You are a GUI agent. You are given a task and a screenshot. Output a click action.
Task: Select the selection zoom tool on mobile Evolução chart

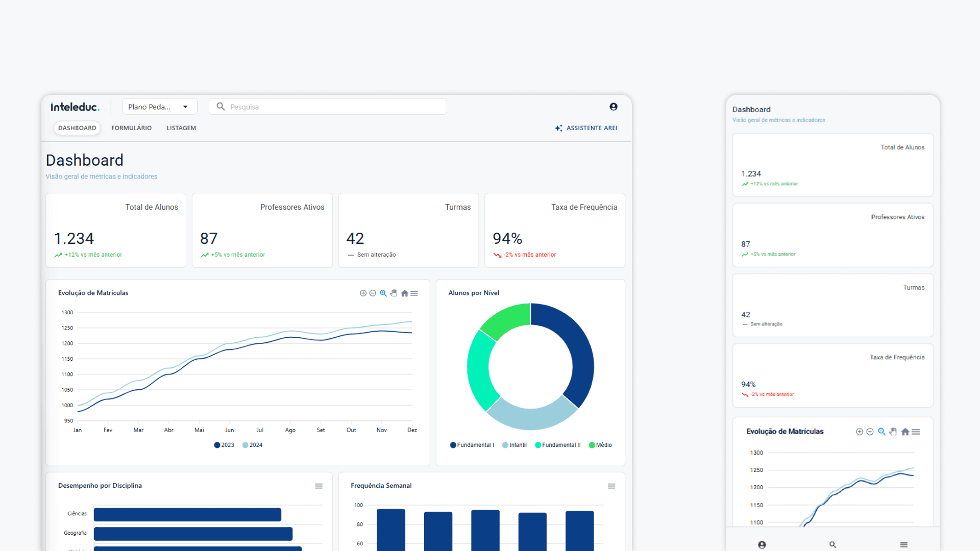[881, 432]
